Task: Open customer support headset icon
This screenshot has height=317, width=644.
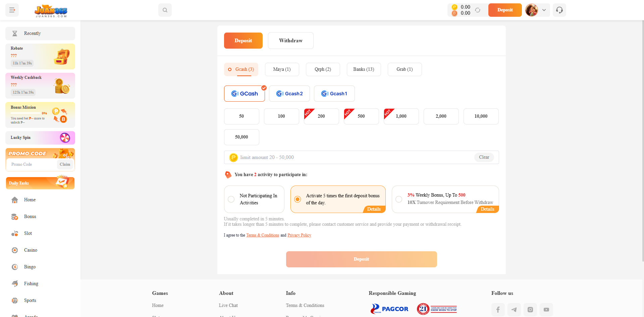Action: (x=559, y=10)
